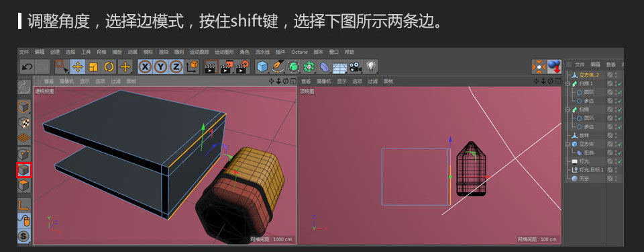Click the orange arrows and white ball icon
The width and height of the screenshot is (644, 252).
click(539, 67)
